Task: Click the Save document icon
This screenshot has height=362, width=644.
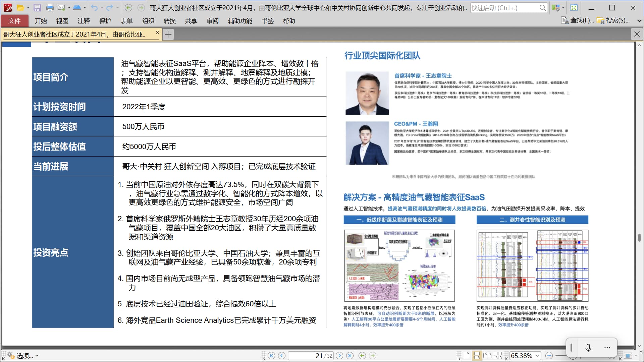Action: (x=37, y=8)
